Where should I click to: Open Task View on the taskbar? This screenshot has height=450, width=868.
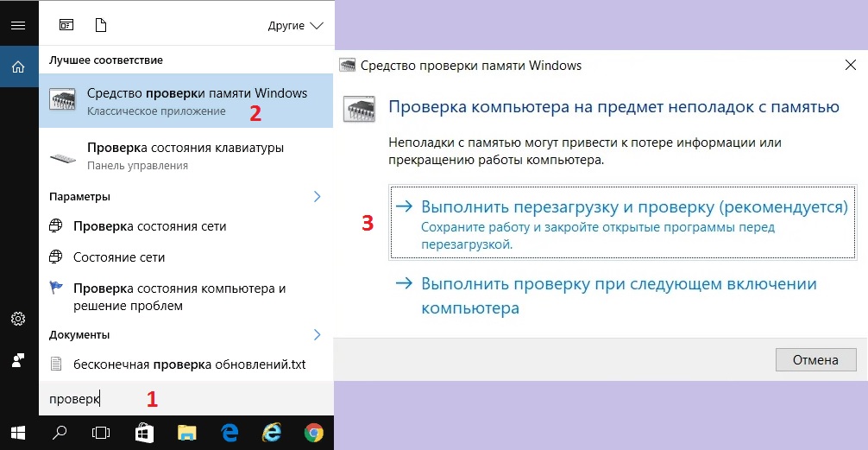[101, 433]
